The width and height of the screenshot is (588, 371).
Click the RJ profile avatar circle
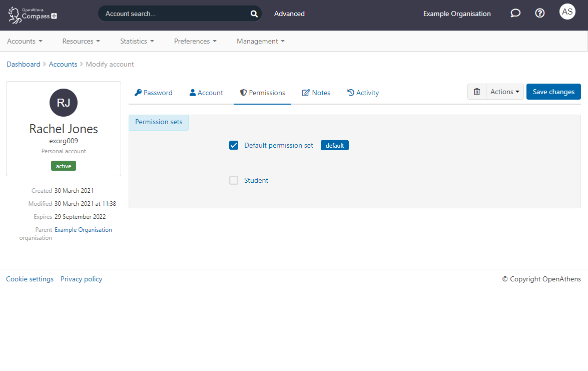point(63,103)
